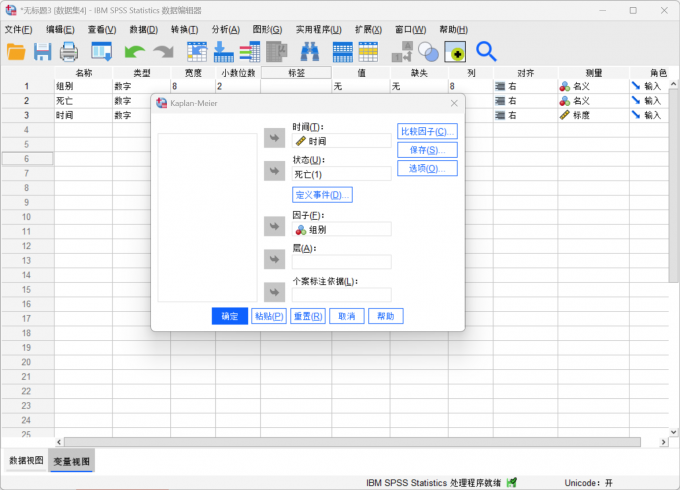Move variable into 个案标注依据 field arrow
Screen dimensions: 680x490
point(275,292)
